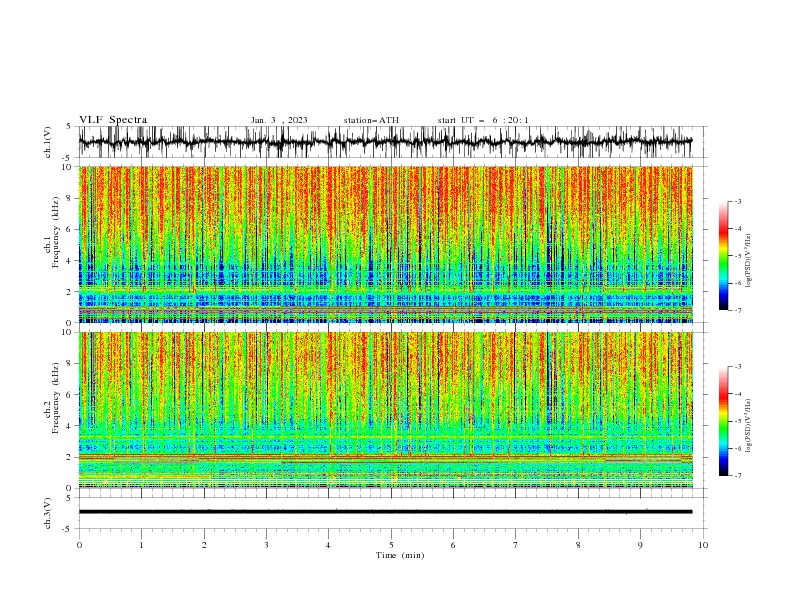Click time axis tick label "4"
The width and height of the screenshot is (792, 612).
(x=328, y=545)
